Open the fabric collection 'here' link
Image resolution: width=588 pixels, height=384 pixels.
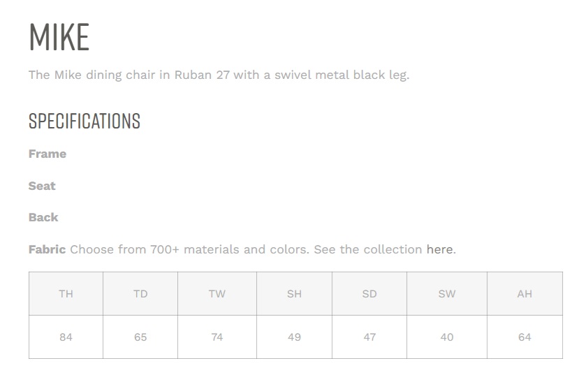439,249
